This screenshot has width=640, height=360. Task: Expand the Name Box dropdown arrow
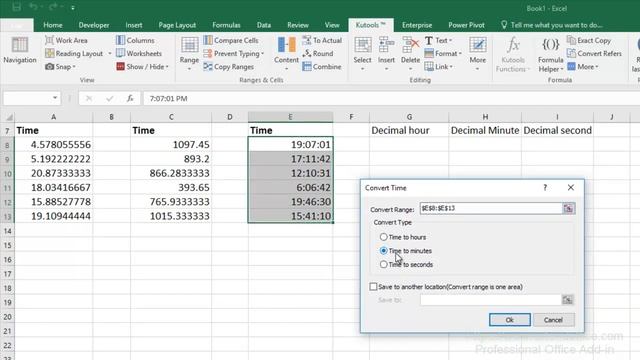click(x=55, y=98)
